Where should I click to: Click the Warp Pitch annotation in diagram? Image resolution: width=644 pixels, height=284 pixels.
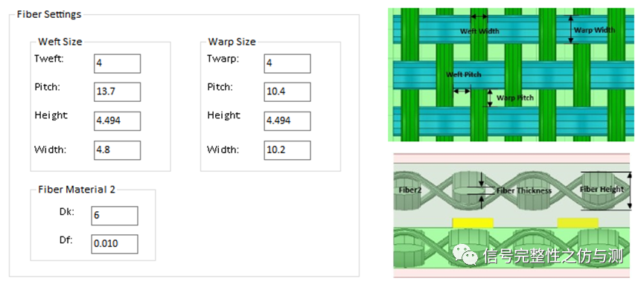tap(515, 97)
